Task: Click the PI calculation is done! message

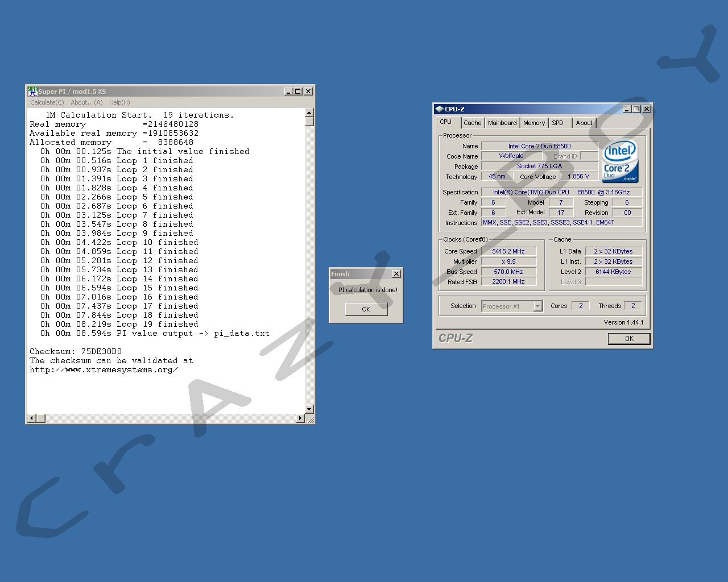Action: click(x=368, y=290)
